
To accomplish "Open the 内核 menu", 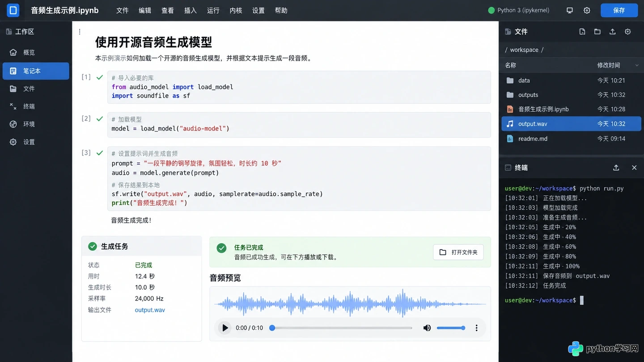I will (x=236, y=10).
